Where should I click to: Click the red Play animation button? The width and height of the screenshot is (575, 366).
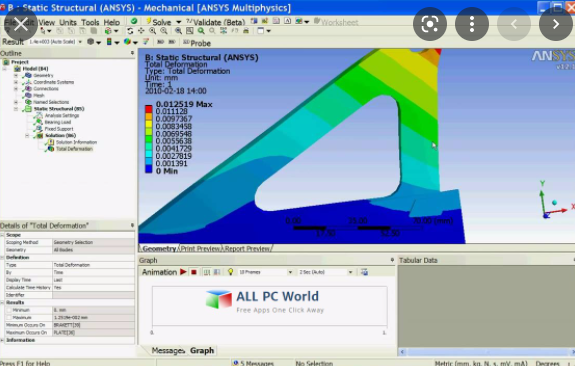point(183,272)
